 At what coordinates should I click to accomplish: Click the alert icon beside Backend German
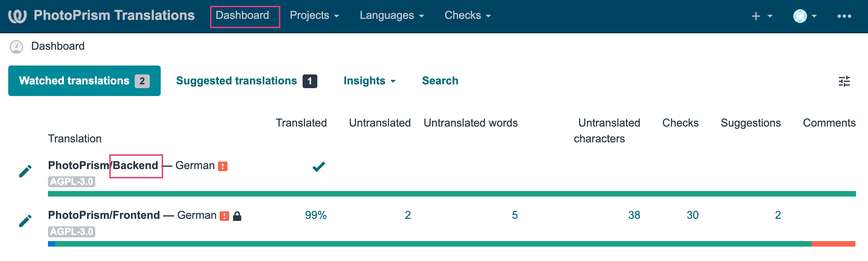(223, 166)
